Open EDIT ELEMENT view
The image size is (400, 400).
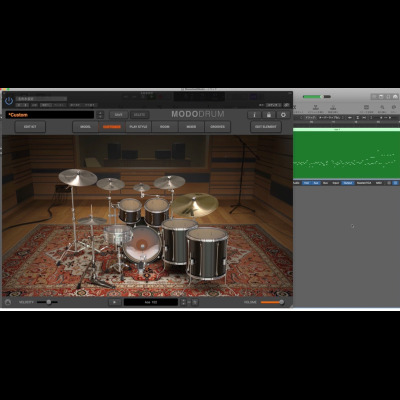pyautogui.click(x=266, y=127)
